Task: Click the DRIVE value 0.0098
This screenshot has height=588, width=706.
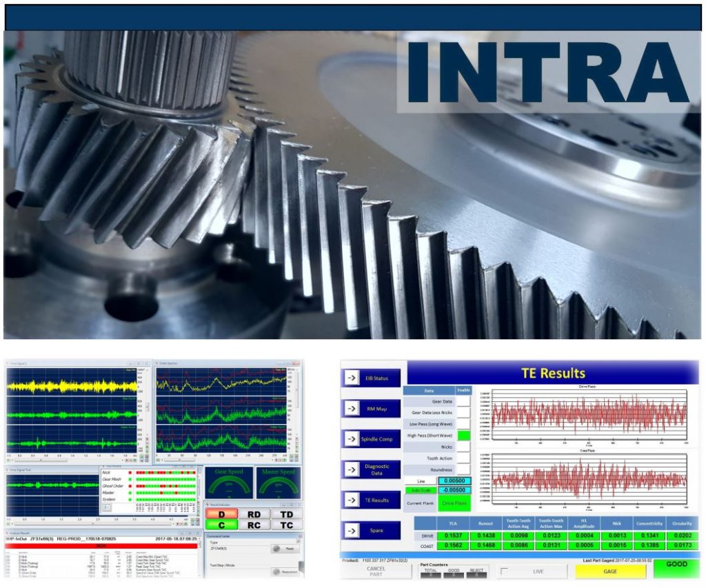Action: click(518, 536)
